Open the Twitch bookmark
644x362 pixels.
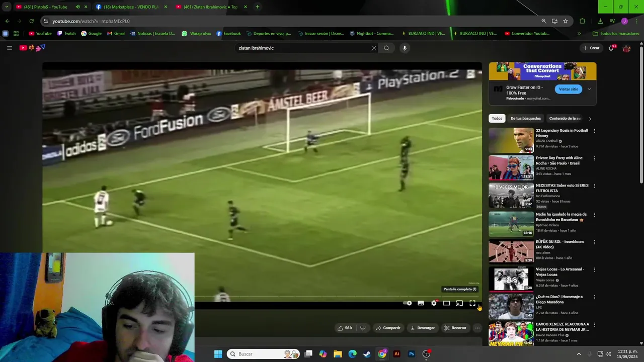[x=66, y=34]
